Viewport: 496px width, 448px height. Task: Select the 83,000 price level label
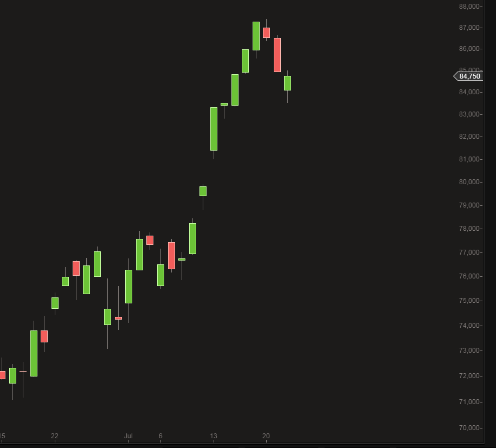click(469, 114)
